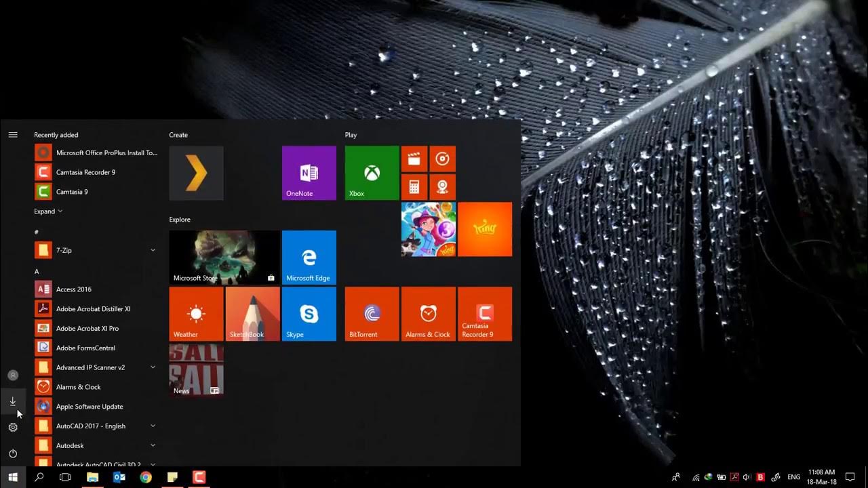Open the SketchBook tile

pos(252,314)
